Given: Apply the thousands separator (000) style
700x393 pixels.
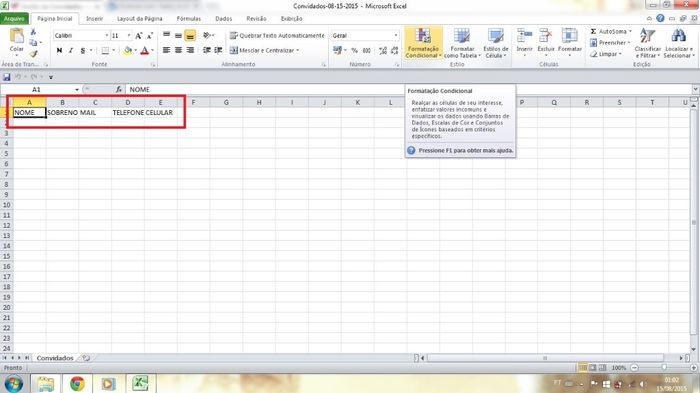Looking at the screenshot, I should [x=367, y=50].
